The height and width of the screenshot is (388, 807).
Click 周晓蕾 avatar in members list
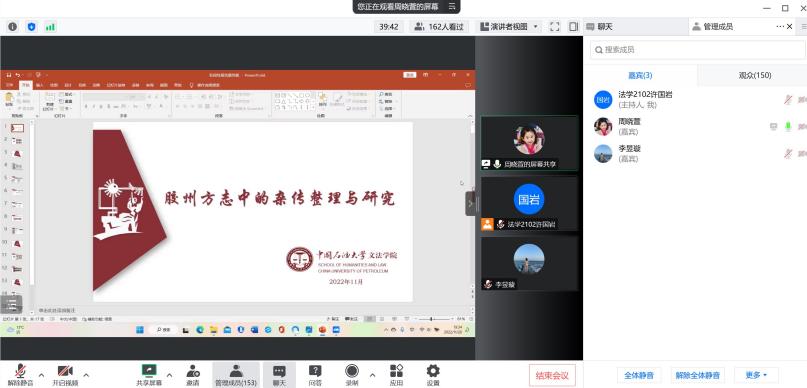click(603, 127)
